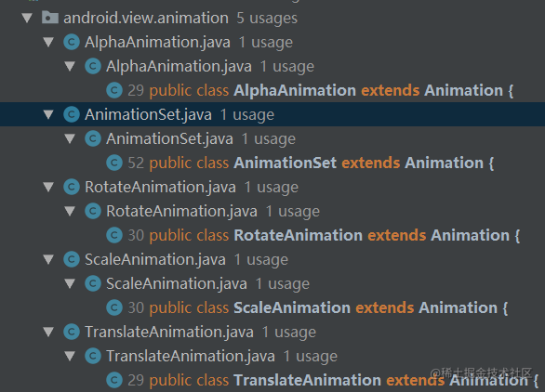Collapse top-level RotateAnimation.java arrow
The image size is (545, 392).
pos(48,187)
